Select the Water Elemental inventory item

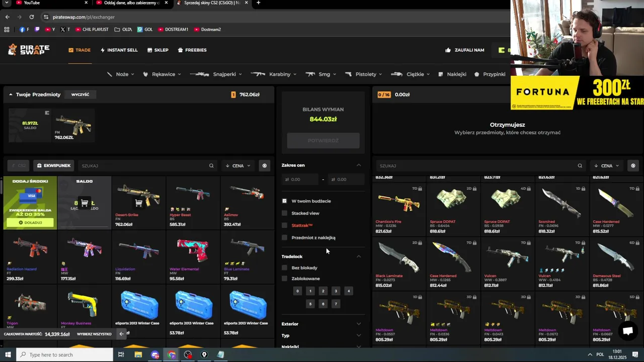[193, 257]
